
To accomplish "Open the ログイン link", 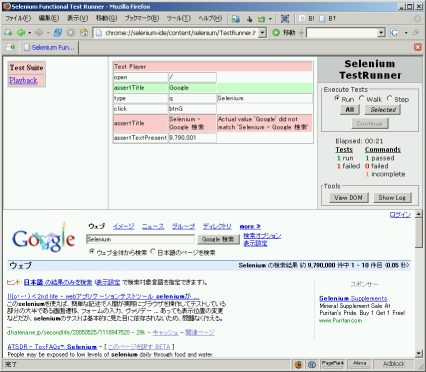I will point(400,215).
